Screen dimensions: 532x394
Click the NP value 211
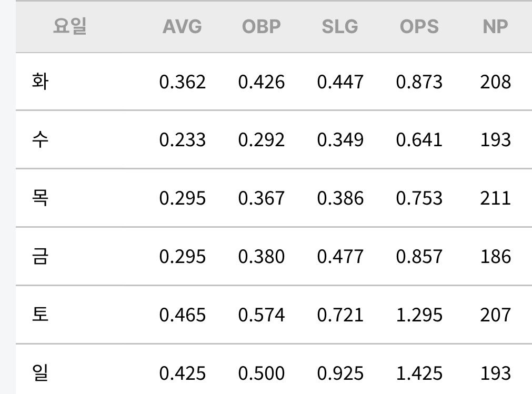click(495, 198)
